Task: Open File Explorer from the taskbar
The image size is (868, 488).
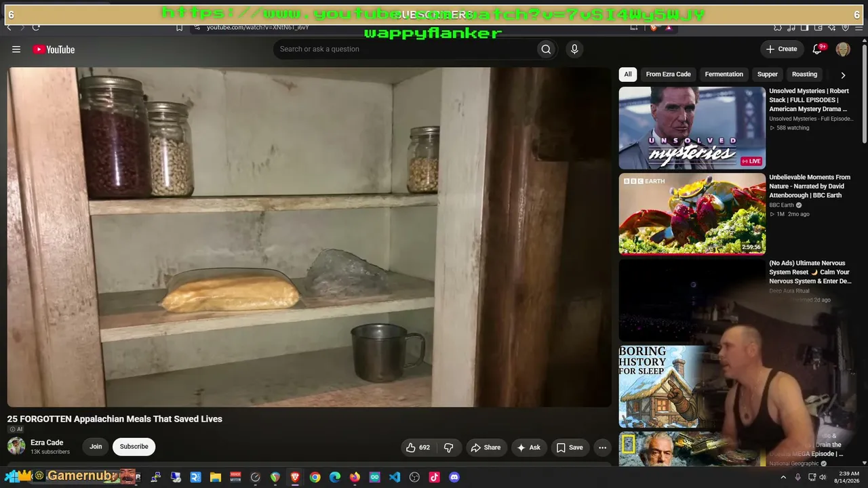Action: (x=215, y=477)
